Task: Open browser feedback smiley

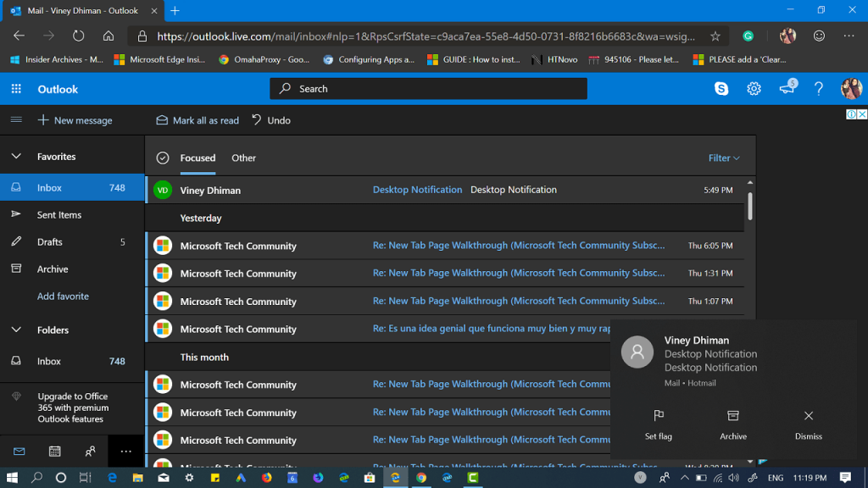Action: (819, 36)
